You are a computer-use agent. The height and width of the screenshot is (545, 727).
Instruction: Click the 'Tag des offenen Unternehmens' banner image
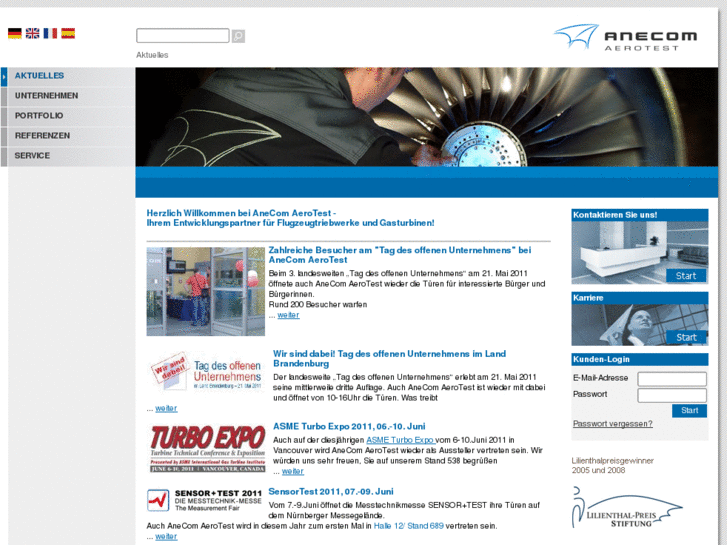coord(207,372)
